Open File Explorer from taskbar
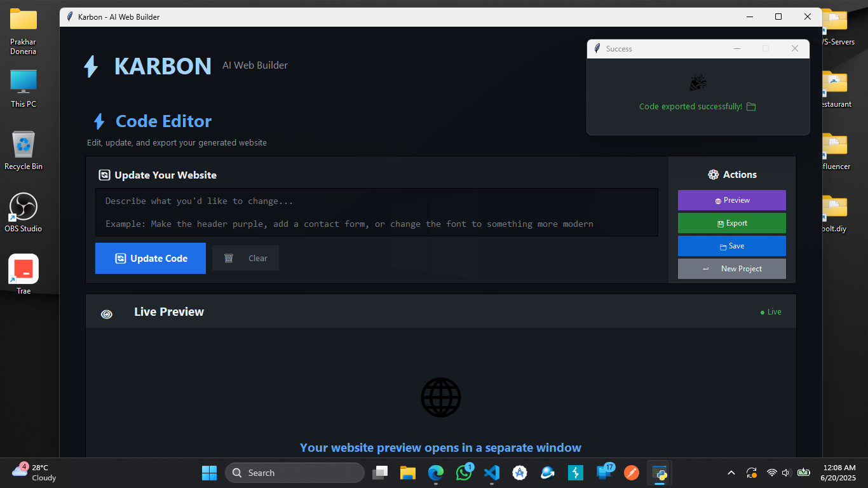868x488 pixels. pos(407,473)
